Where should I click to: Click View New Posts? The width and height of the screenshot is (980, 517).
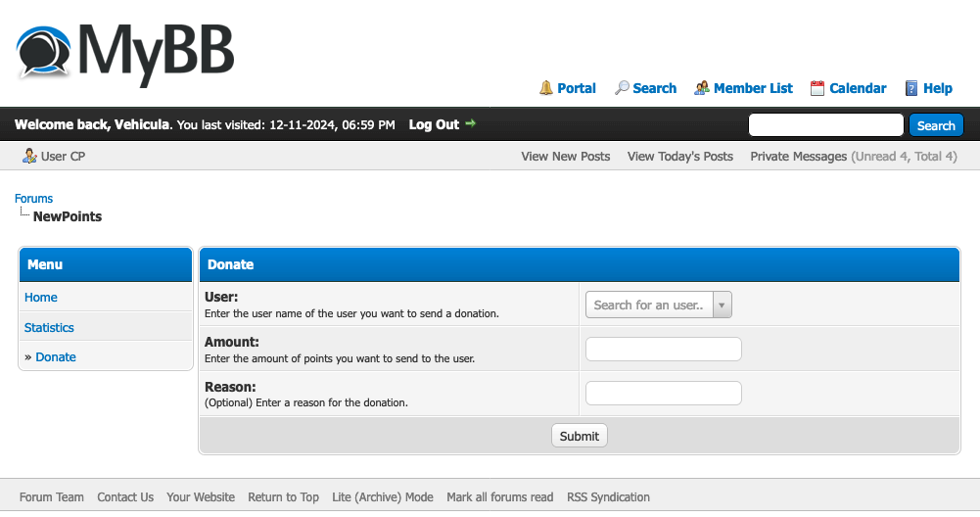(x=566, y=157)
